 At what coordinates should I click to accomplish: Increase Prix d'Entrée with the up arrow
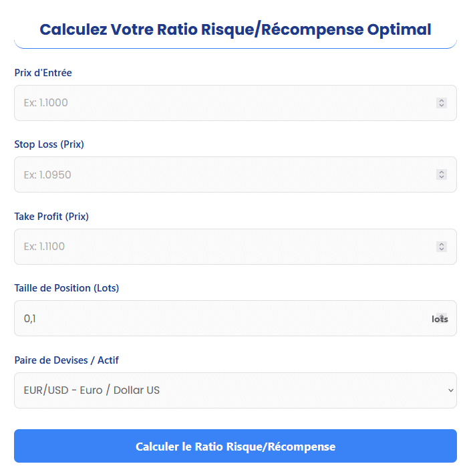tap(441, 100)
